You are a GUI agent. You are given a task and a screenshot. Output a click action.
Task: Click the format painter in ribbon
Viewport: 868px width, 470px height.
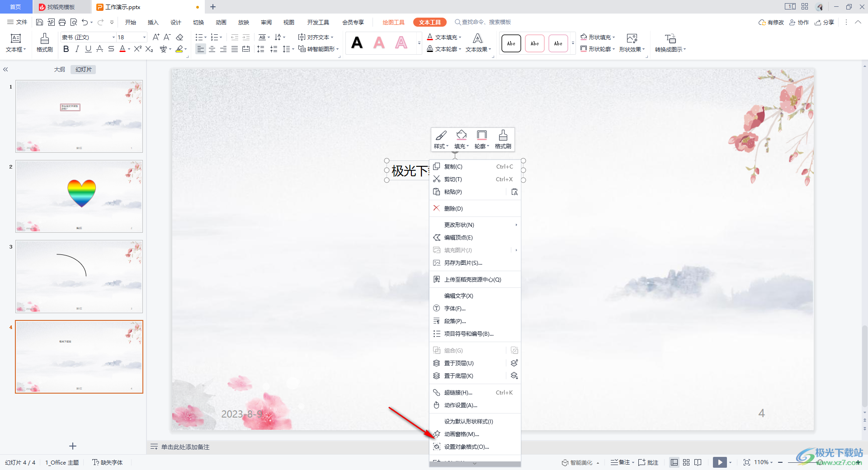(44, 43)
